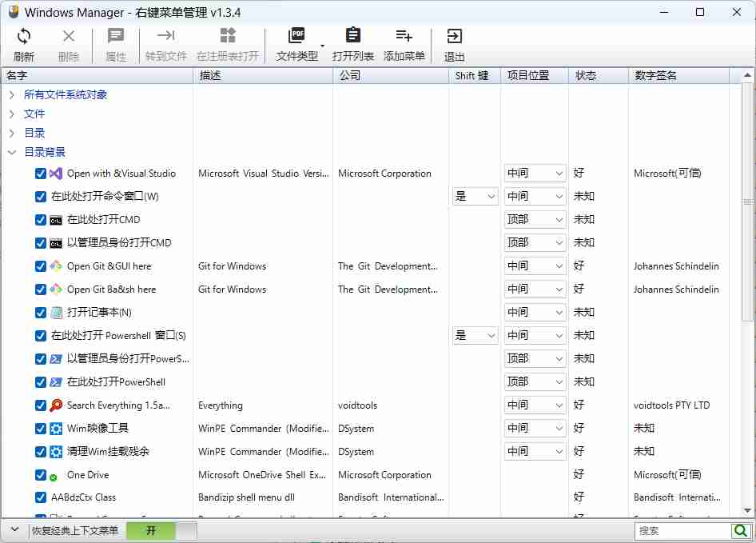Sort by the 数字签名 column header
The height and width of the screenshot is (543, 756).
pos(678,75)
